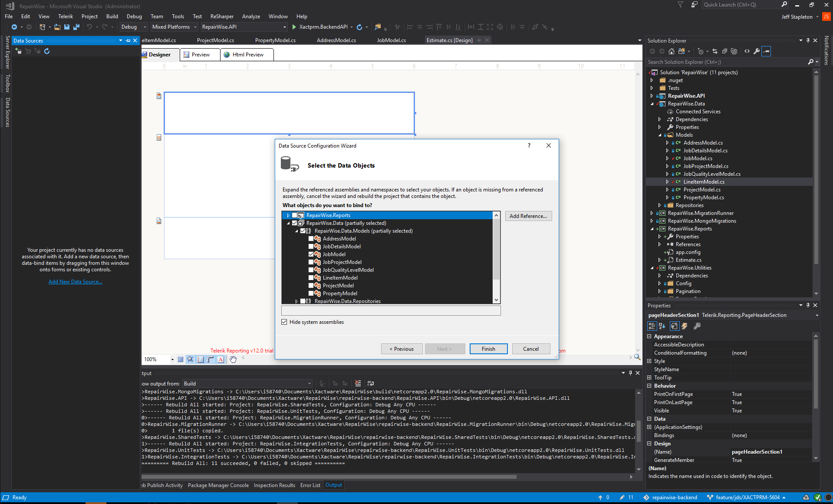Viewport: 833px width, 504px height.
Task: Open Property Pages wrench in Properties panel
Action: [x=697, y=326]
